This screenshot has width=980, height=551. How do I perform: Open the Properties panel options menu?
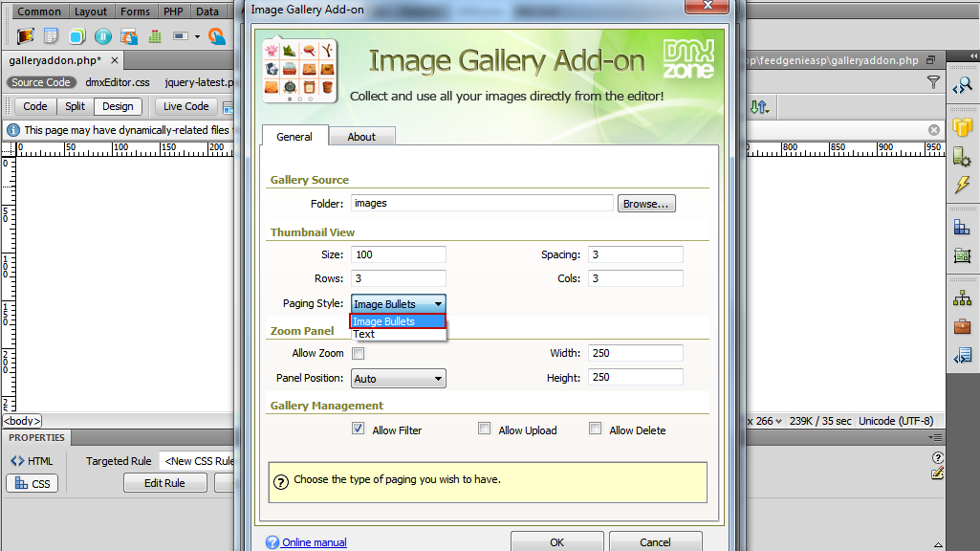[x=935, y=438]
